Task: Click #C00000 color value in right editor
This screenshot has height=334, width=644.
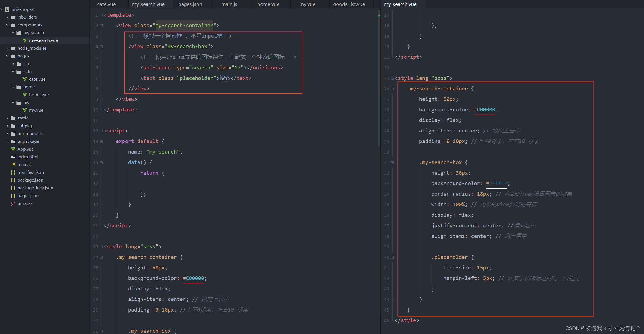Action: [x=485, y=110]
